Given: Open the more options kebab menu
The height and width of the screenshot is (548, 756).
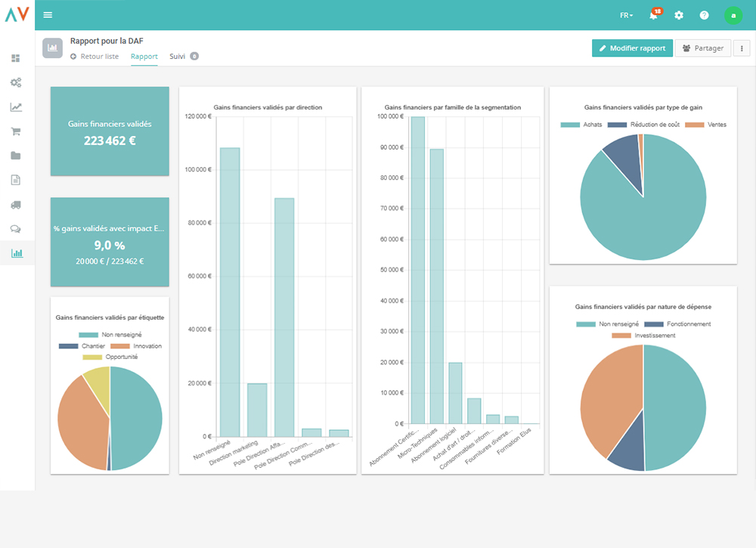Looking at the screenshot, I should pos(742,48).
